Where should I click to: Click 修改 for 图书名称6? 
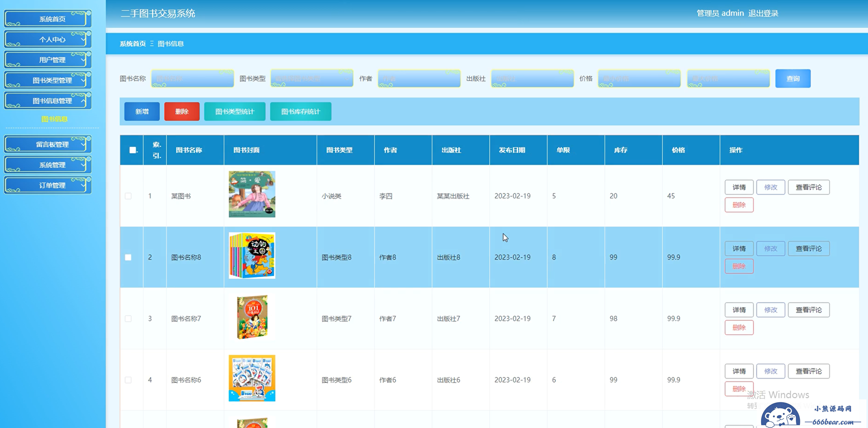771,371
